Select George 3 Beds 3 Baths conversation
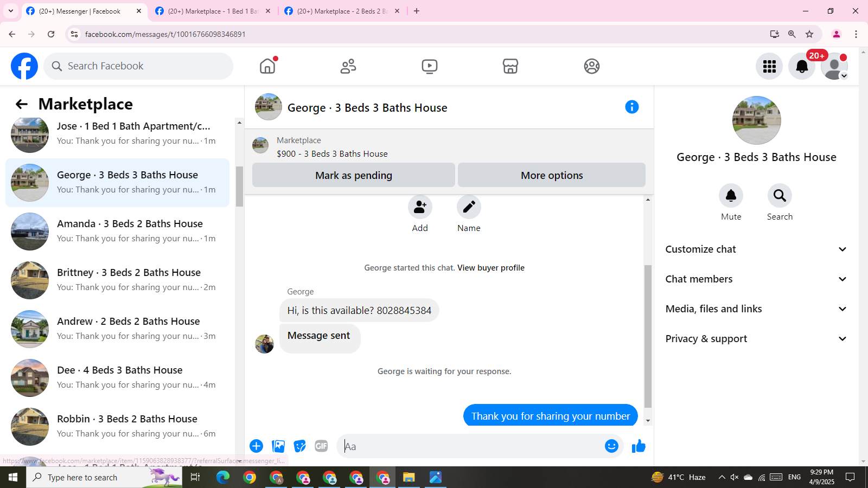Screen dimensions: 868x488 [x=117, y=183]
